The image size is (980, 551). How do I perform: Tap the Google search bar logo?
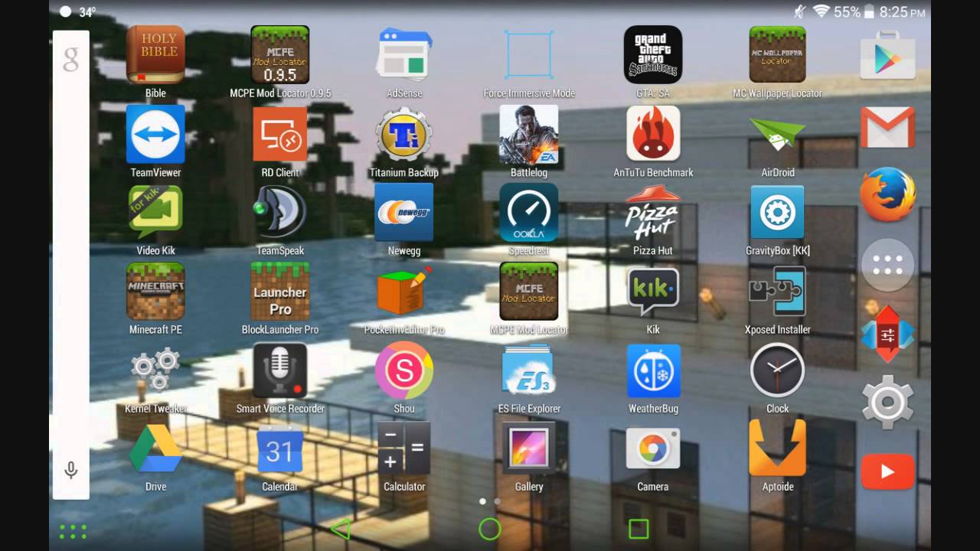coord(70,59)
